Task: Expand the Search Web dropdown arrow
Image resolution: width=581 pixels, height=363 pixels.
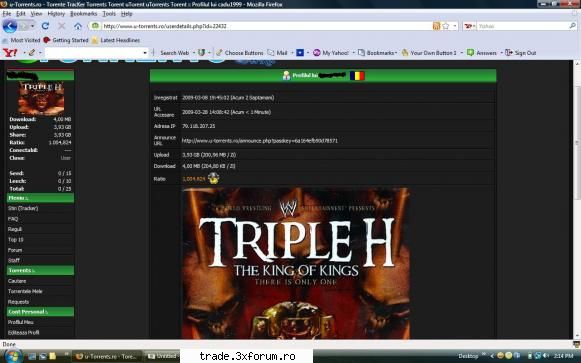Action: point(194,53)
